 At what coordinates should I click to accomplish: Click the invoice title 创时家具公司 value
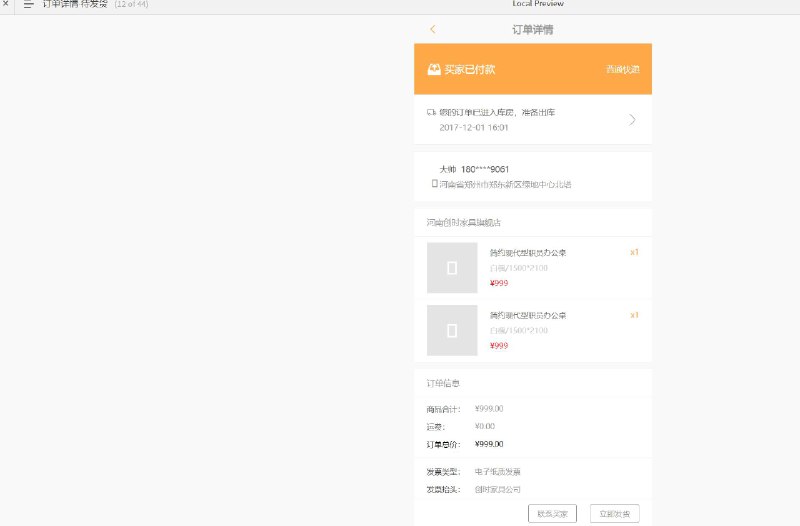(x=497, y=489)
